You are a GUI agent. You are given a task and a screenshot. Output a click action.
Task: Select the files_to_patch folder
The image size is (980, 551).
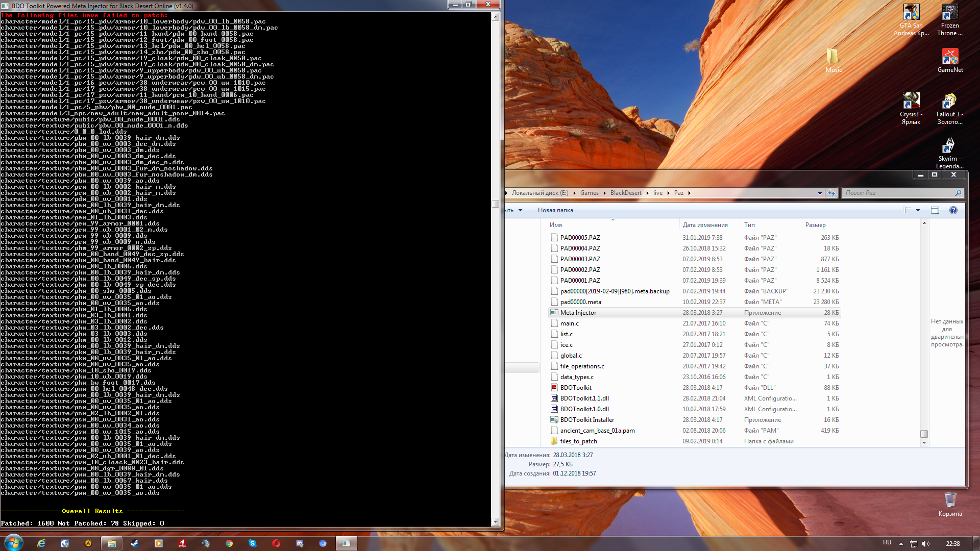coord(578,441)
